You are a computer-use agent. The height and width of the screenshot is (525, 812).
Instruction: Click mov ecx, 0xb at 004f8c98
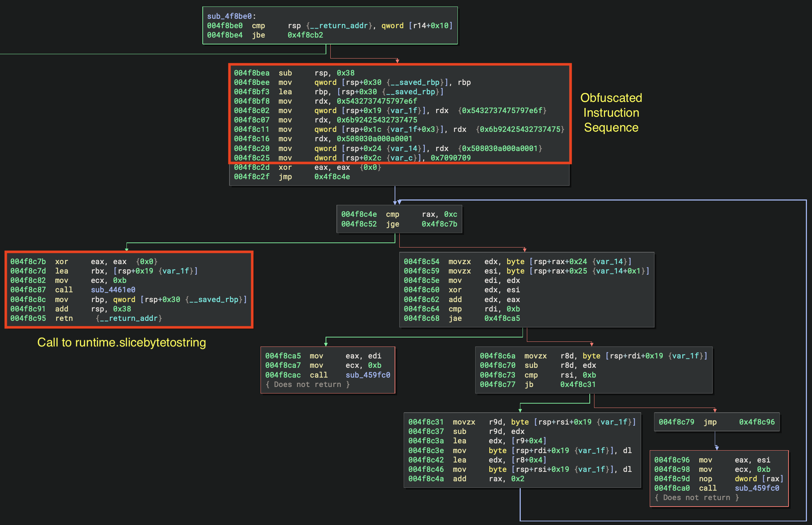pos(712,469)
